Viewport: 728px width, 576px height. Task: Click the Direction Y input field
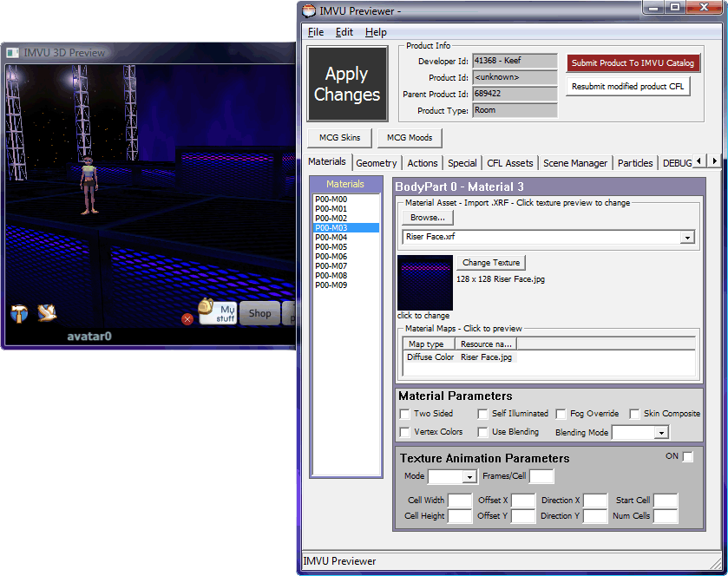[595, 516]
